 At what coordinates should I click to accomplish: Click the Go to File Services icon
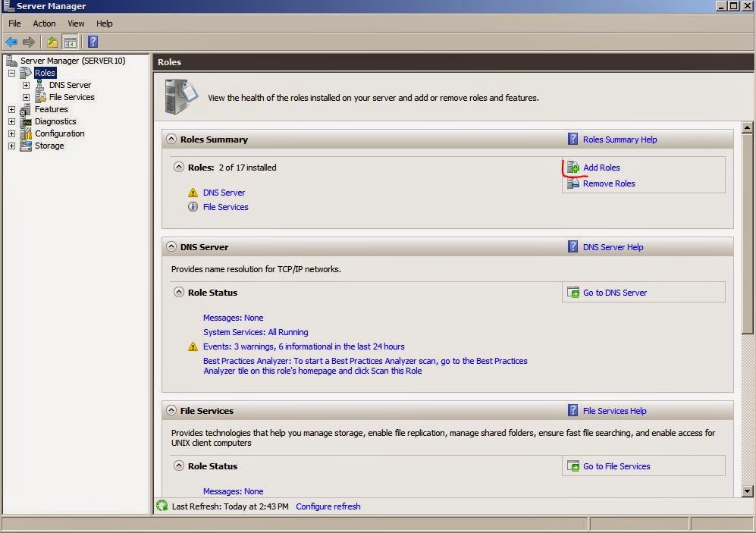(572, 466)
